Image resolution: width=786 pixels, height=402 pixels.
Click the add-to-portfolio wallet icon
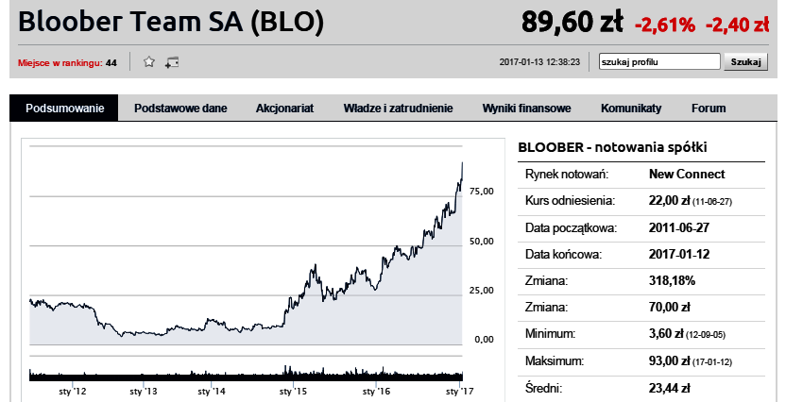click(172, 63)
